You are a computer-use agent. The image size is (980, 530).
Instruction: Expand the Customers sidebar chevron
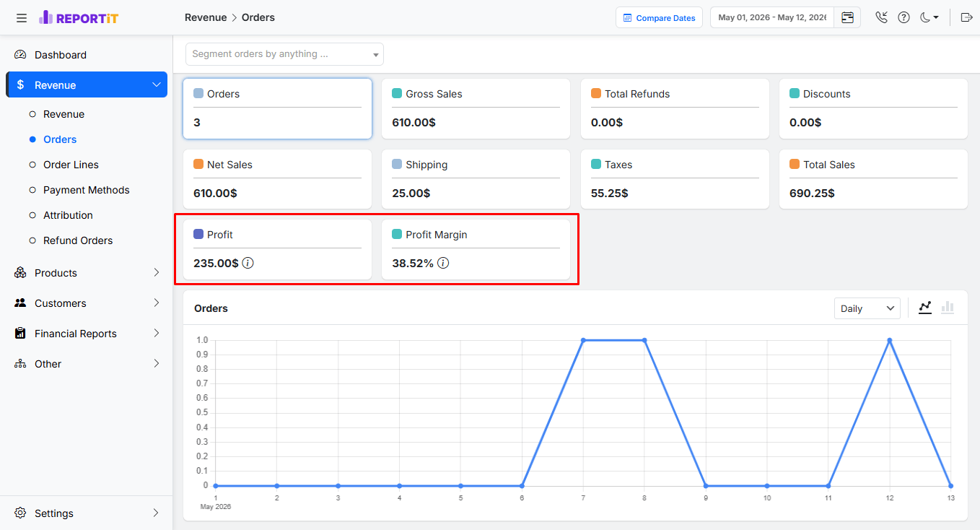[157, 303]
